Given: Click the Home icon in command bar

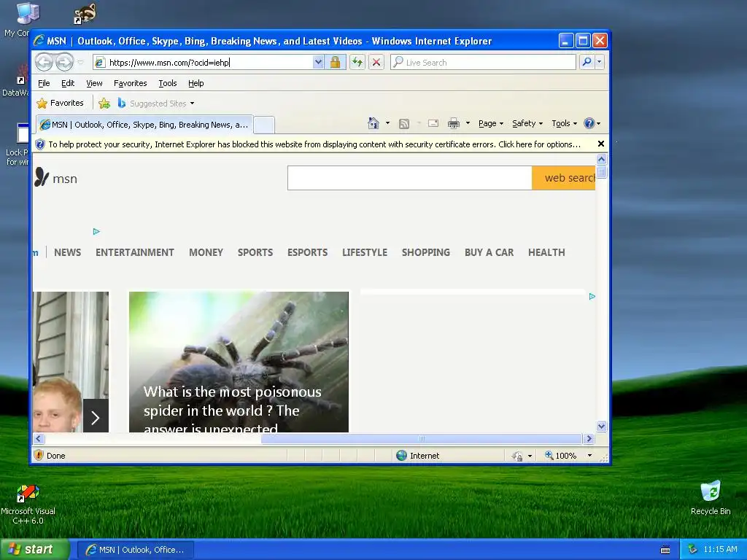Looking at the screenshot, I should coord(373,123).
